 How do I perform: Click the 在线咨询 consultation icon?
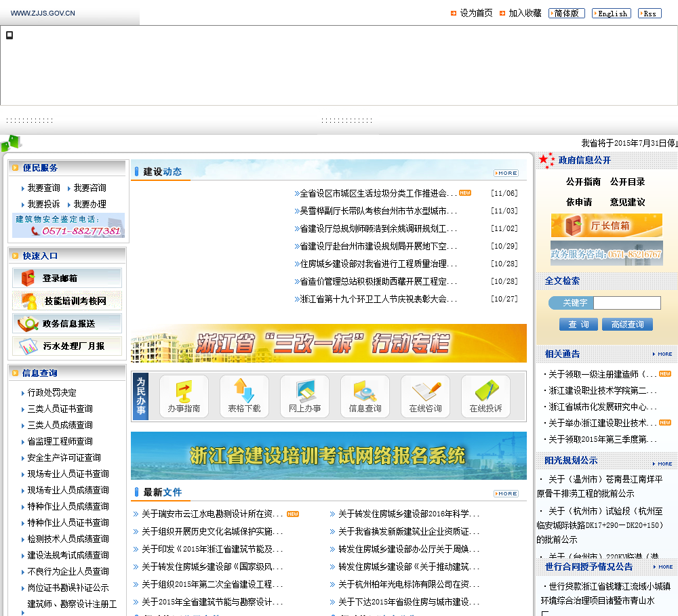click(x=425, y=396)
